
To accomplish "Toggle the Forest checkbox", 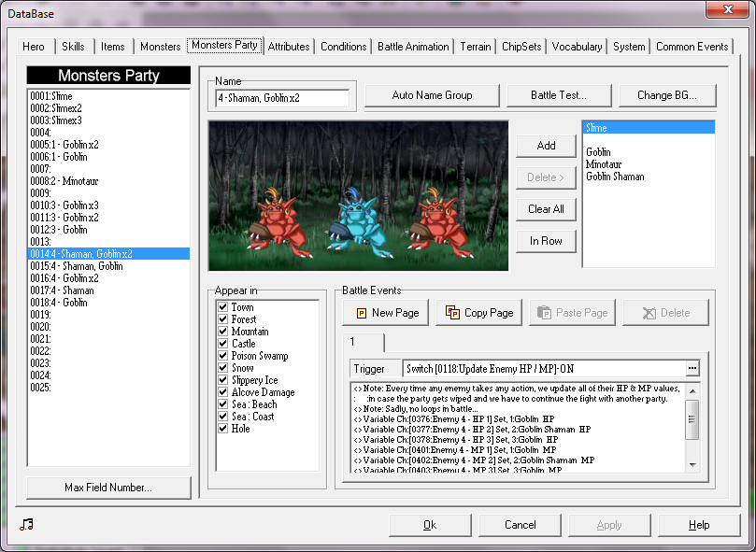I will point(222,318).
